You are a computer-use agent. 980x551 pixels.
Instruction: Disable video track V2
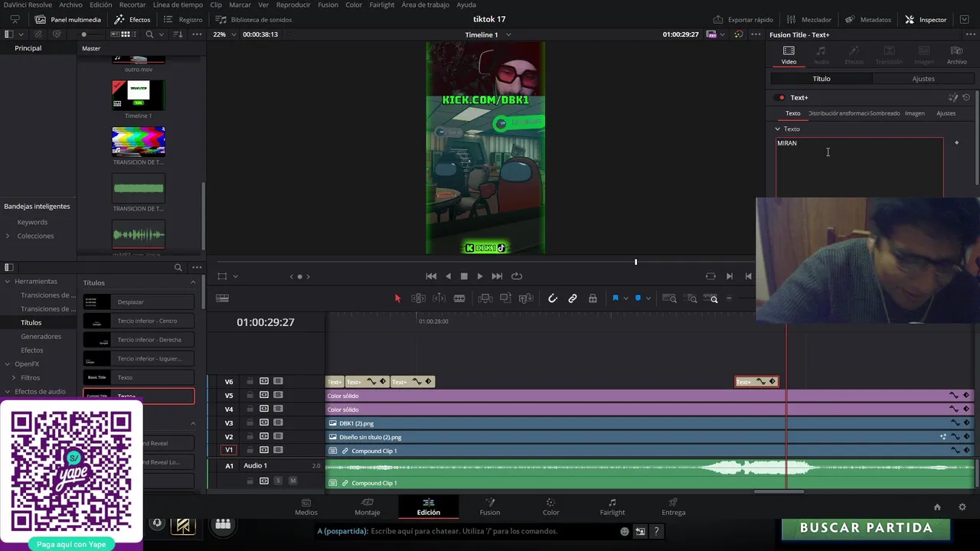[278, 436]
